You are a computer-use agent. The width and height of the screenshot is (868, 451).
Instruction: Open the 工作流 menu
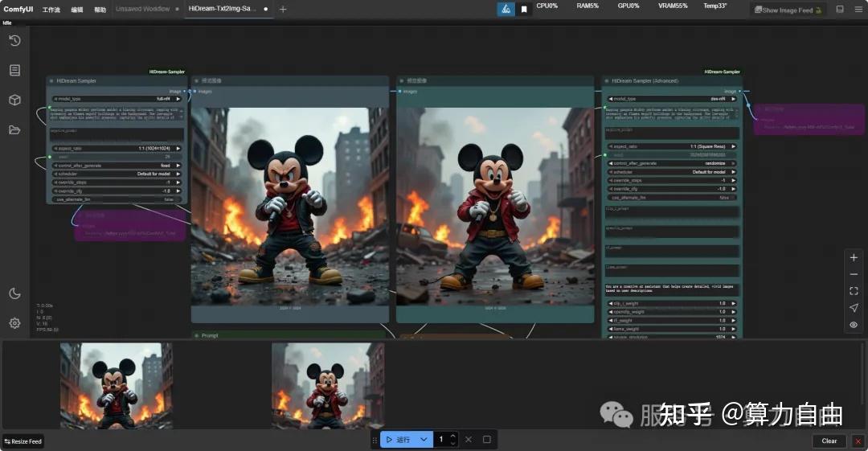tap(51, 10)
